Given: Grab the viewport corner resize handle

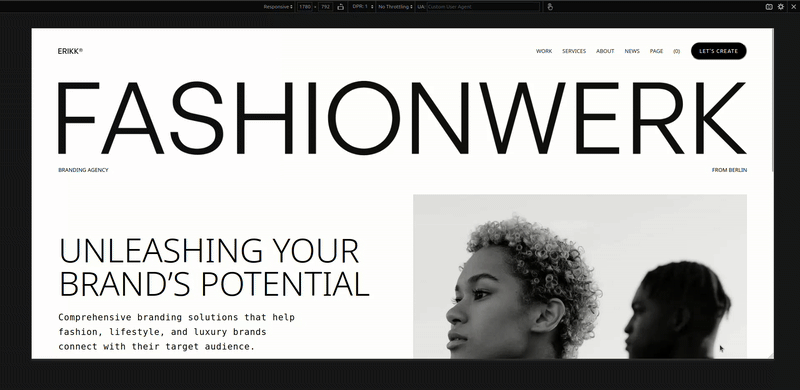Looking at the screenshot, I should pyautogui.click(x=770, y=356).
